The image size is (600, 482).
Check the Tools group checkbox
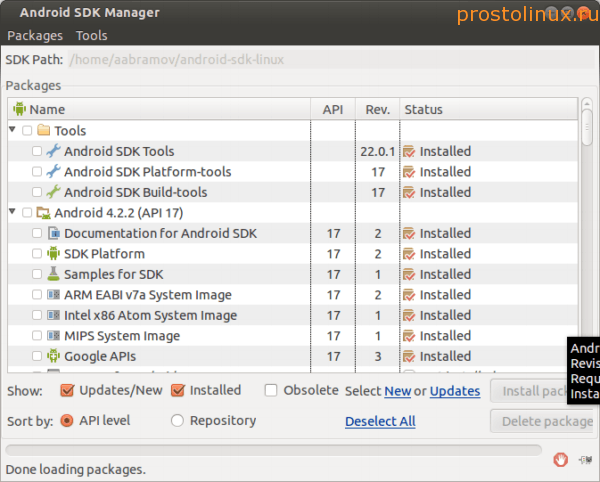(x=27, y=130)
